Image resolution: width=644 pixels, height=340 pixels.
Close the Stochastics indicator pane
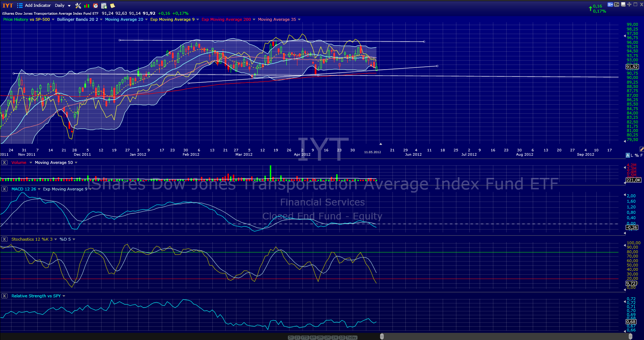[x=4, y=239]
